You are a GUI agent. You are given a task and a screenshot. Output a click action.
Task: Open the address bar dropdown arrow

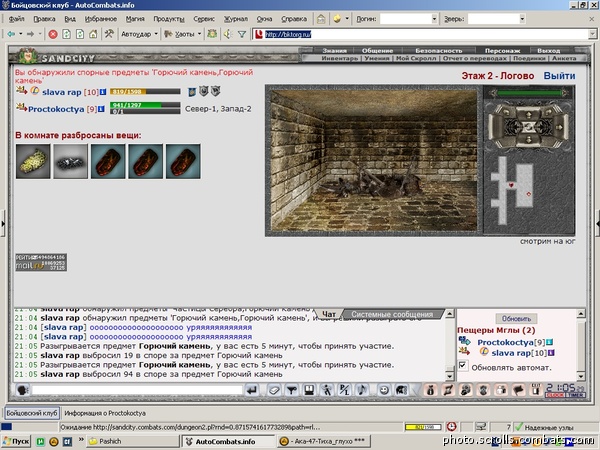pos(592,34)
